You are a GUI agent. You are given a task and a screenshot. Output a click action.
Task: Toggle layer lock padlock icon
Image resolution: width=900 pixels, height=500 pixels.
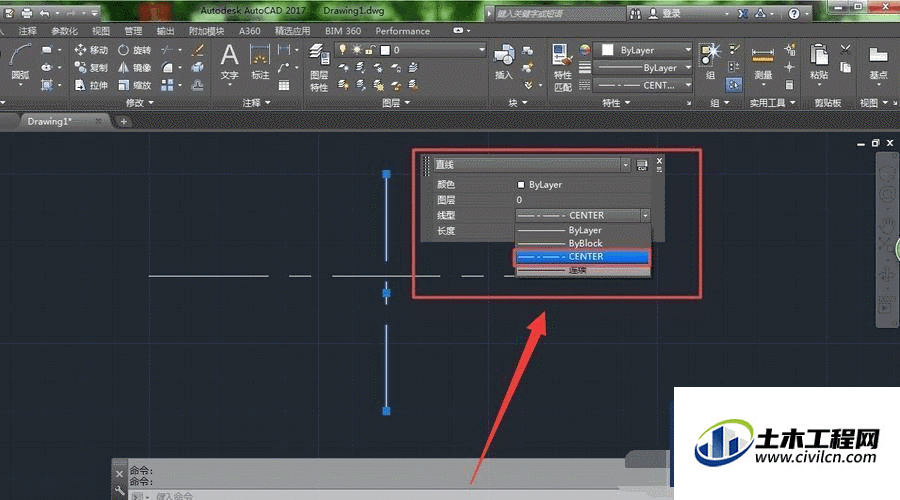click(x=370, y=50)
